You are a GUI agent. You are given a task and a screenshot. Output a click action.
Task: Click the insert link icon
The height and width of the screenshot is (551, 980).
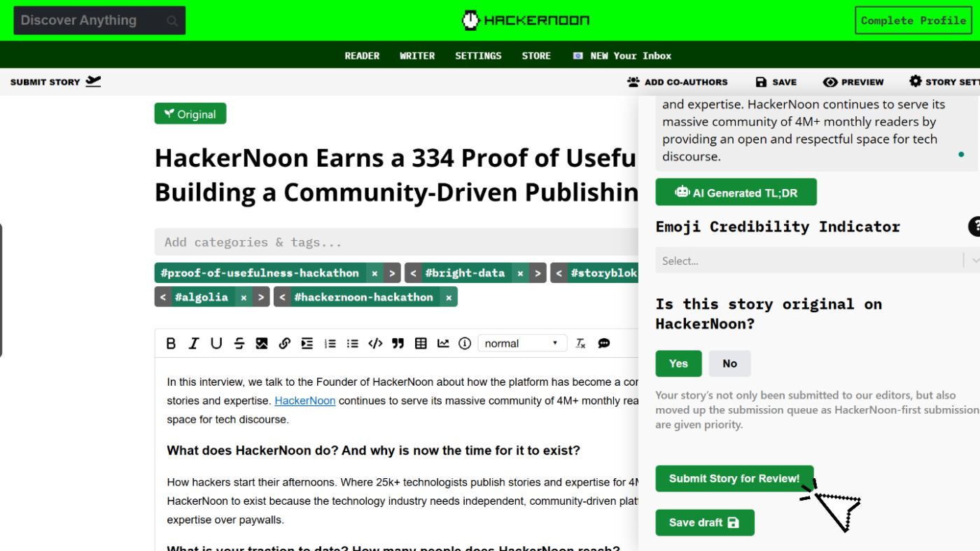pyautogui.click(x=284, y=343)
